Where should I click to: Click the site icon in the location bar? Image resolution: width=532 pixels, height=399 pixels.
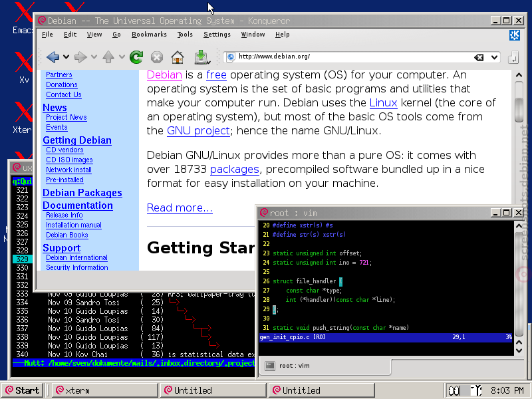pos(231,57)
